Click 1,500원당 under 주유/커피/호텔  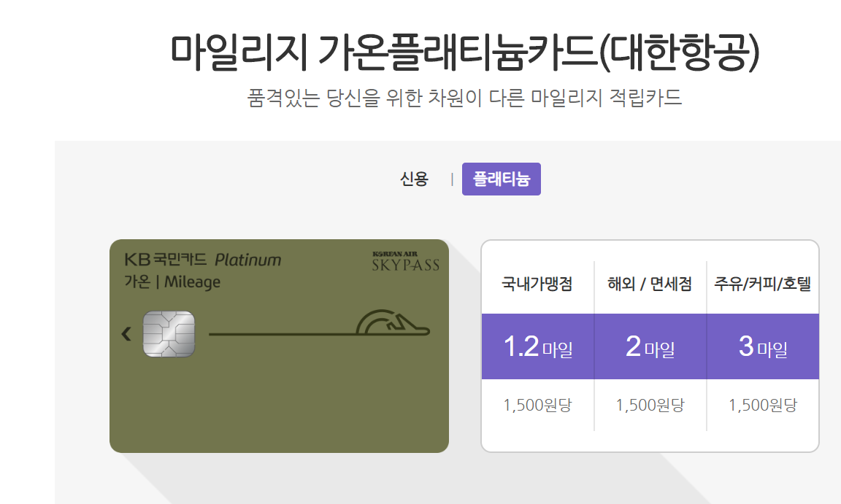tap(763, 405)
